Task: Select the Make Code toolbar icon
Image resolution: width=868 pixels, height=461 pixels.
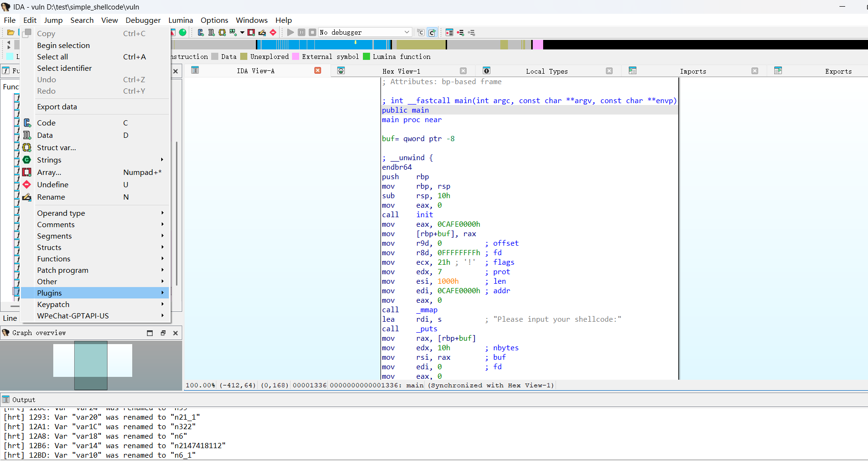Action: 200,32
